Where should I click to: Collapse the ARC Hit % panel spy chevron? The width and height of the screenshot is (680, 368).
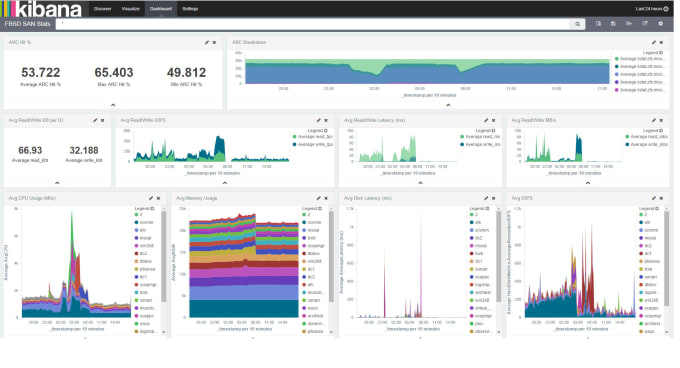click(113, 105)
